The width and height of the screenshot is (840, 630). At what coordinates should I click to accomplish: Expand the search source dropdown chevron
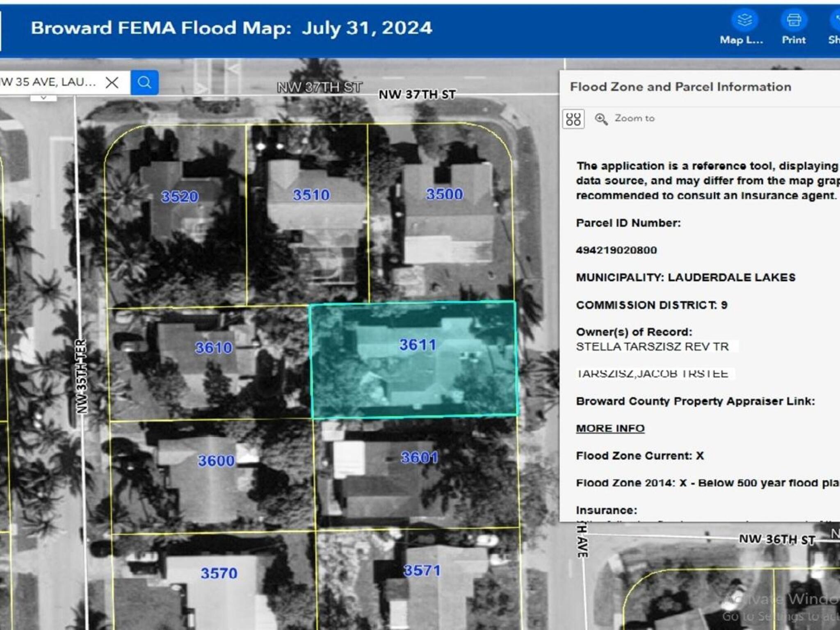click(x=43, y=98)
